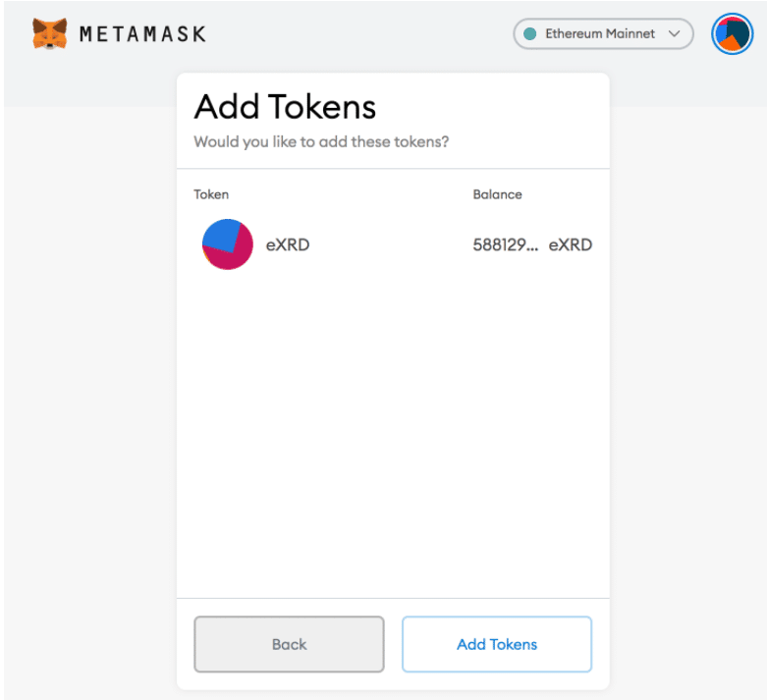Viewport: 767px width, 700px height.
Task: Click the Token column header
Action: click(211, 194)
